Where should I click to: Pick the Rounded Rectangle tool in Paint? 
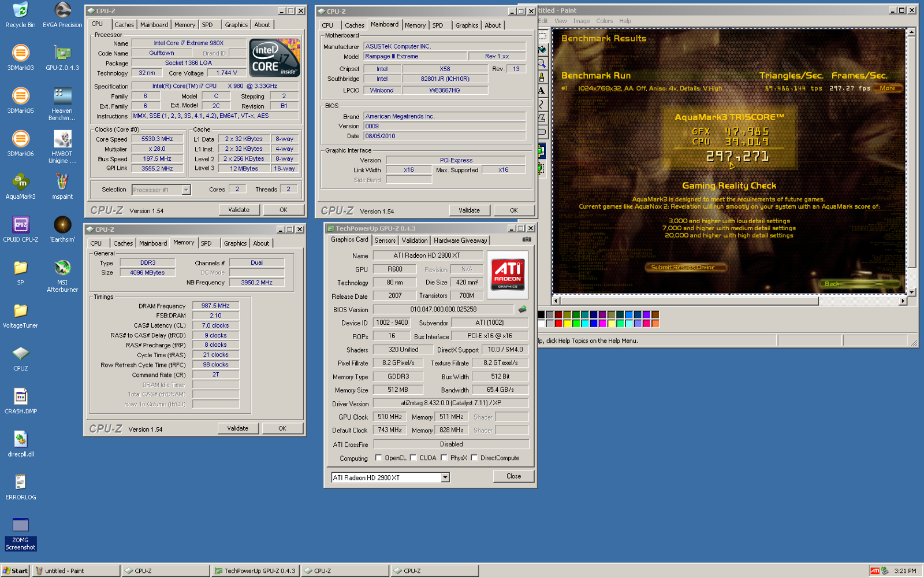(542, 132)
